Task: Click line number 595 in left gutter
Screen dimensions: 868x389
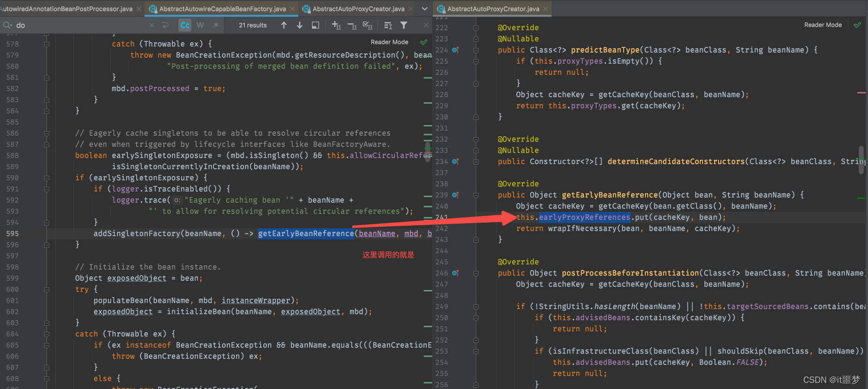Action: pos(13,233)
